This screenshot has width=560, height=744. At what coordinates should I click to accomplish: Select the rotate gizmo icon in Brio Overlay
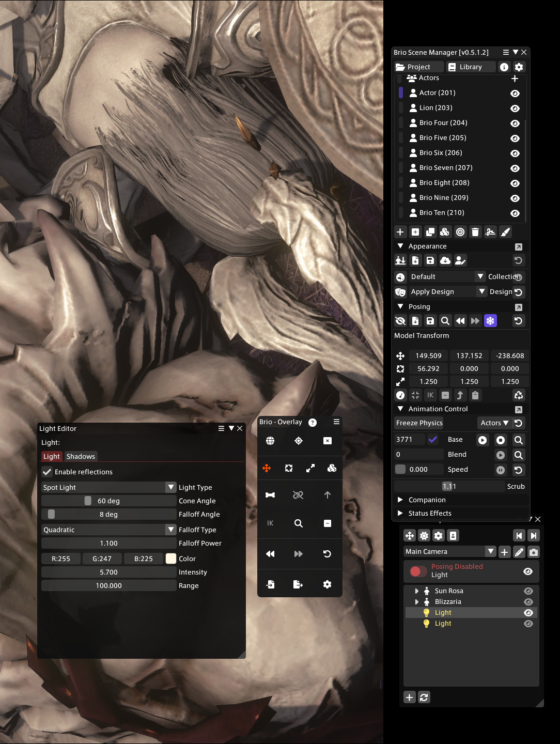[289, 468]
